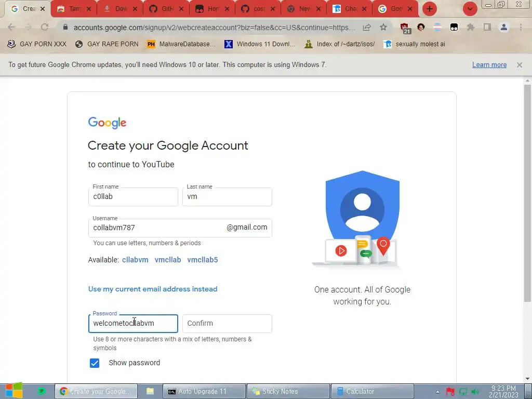Bookmark this page with the star icon
Screen dimensions: 532x399
(x=383, y=27)
